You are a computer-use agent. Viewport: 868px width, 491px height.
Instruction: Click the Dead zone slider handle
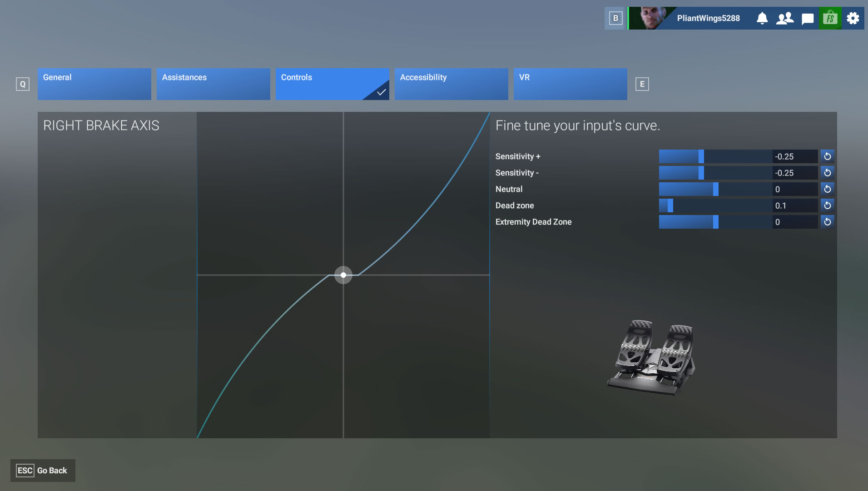pos(670,205)
